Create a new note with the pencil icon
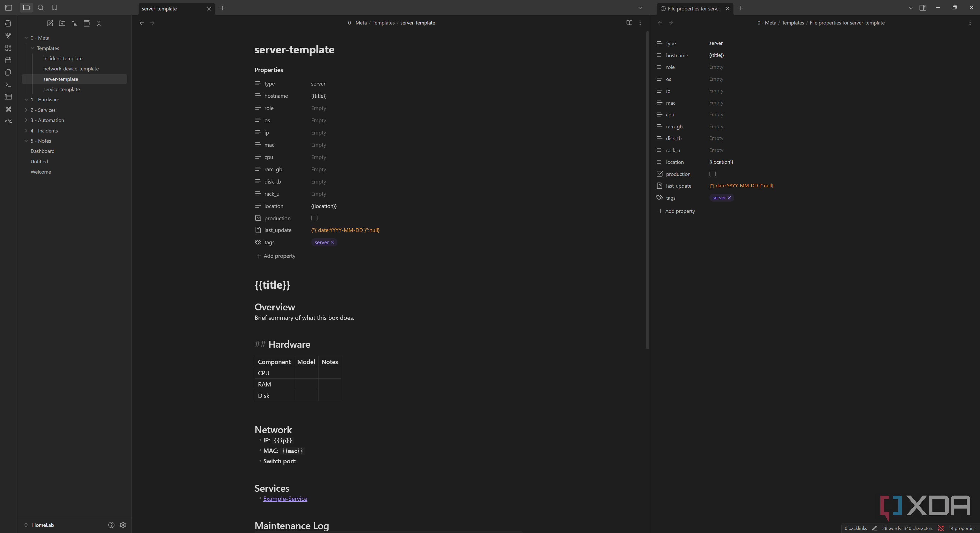The height and width of the screenshot is (533, 980). (x=50, y=23)
